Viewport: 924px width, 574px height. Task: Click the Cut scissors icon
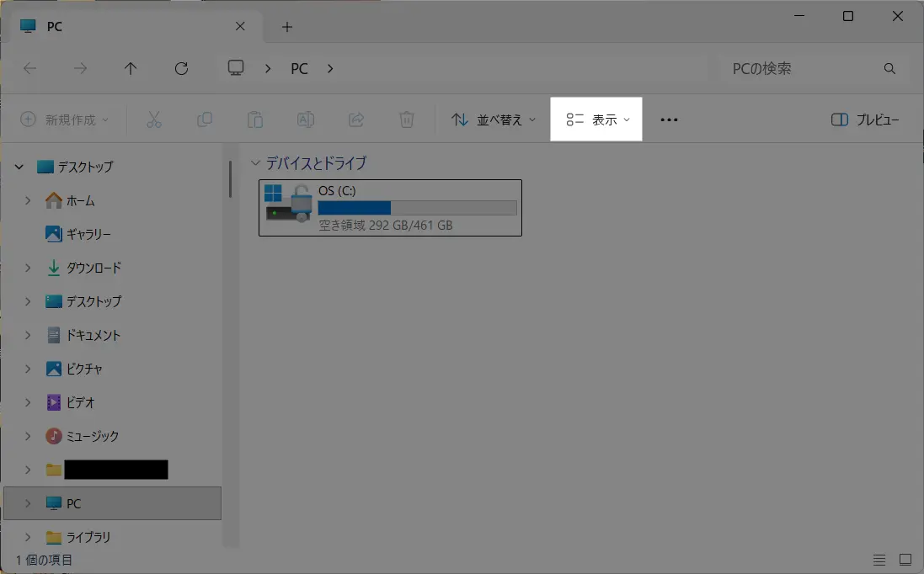click(x=153, y=120)
